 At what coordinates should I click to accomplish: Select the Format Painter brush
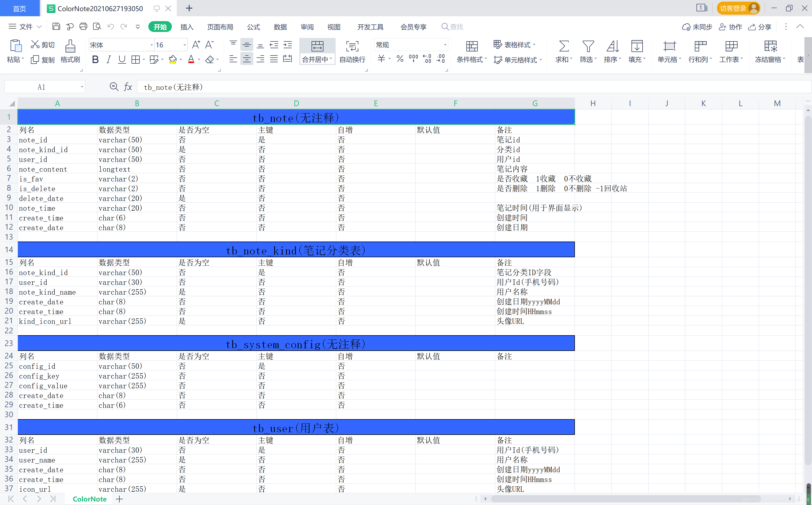pyautogui.click(x=70, y=46)
